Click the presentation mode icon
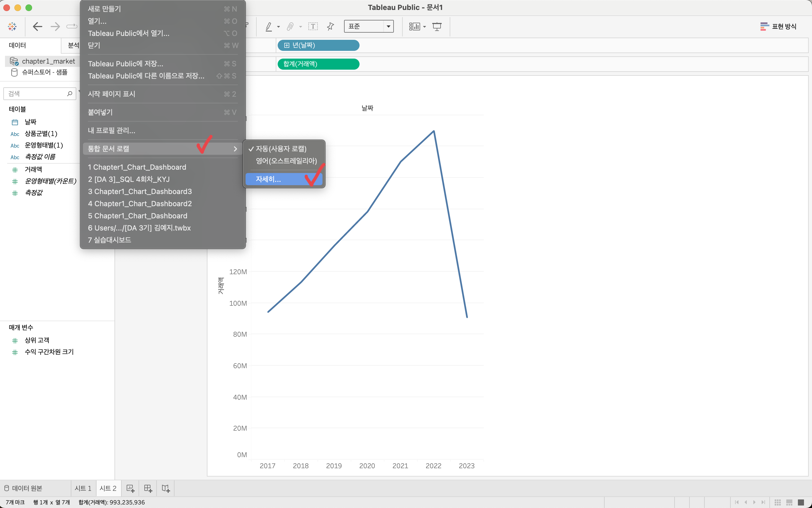Image resolution: width=812 pixels, height=508 pixels. (x=437, y=26)
